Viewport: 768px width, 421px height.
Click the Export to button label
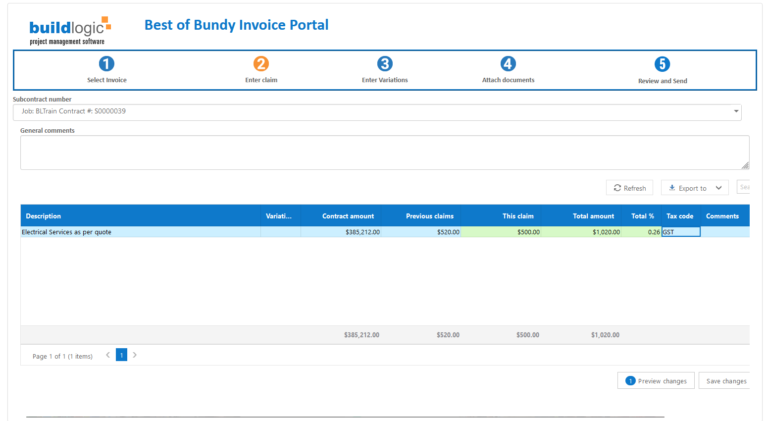pos(692,188)
